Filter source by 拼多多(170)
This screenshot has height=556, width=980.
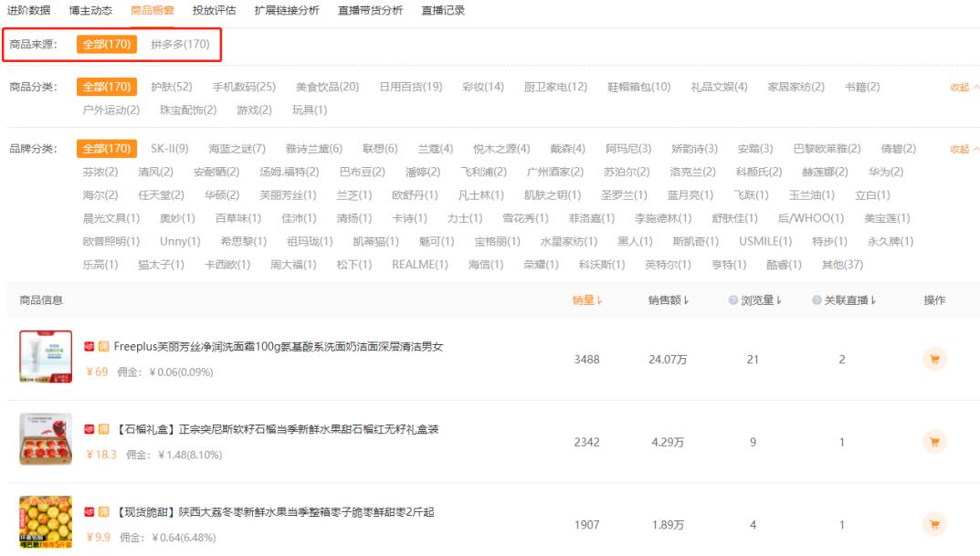click(180, 45)
